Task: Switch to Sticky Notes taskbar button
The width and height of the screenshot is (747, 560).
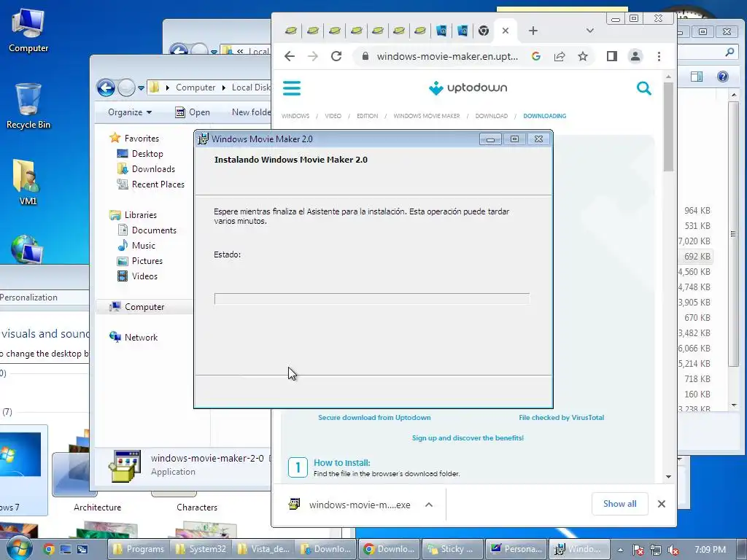Action: coord(452,549)
